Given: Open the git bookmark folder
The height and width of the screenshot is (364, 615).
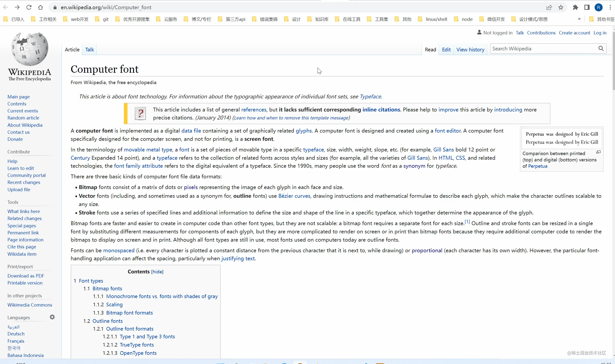Looking at the screenshot, I should coord(102,19).
